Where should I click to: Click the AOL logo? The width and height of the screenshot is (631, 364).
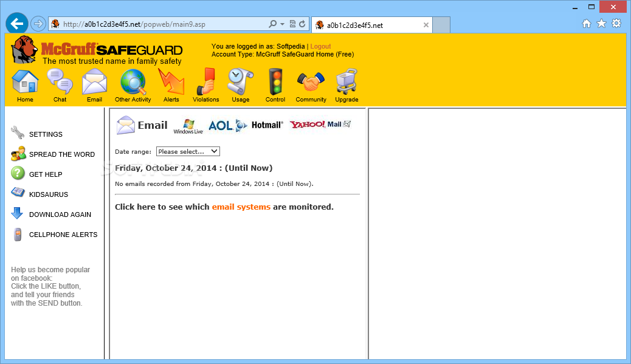228,126
